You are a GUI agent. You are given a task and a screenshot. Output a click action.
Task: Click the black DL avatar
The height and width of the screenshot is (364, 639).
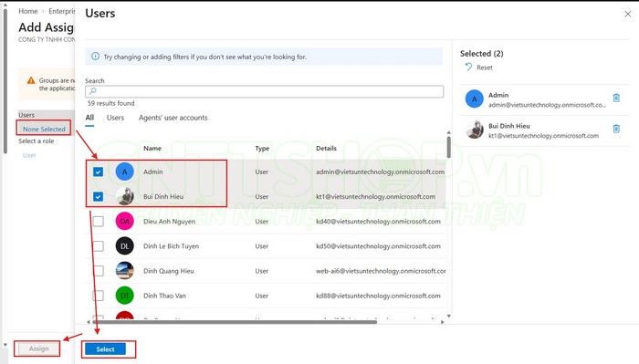[125, 246]
